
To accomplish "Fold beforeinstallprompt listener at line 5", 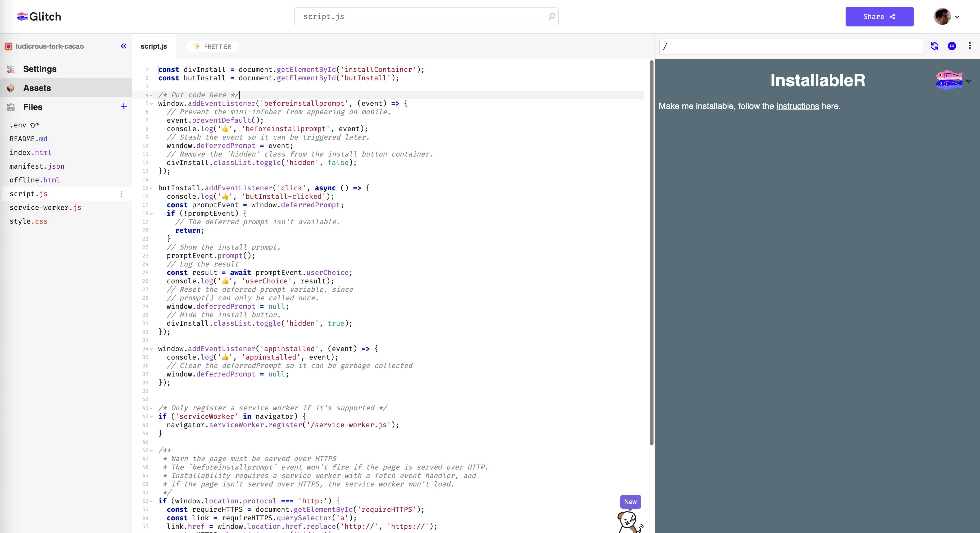I will pyautogui.click(x=151, y=103).
